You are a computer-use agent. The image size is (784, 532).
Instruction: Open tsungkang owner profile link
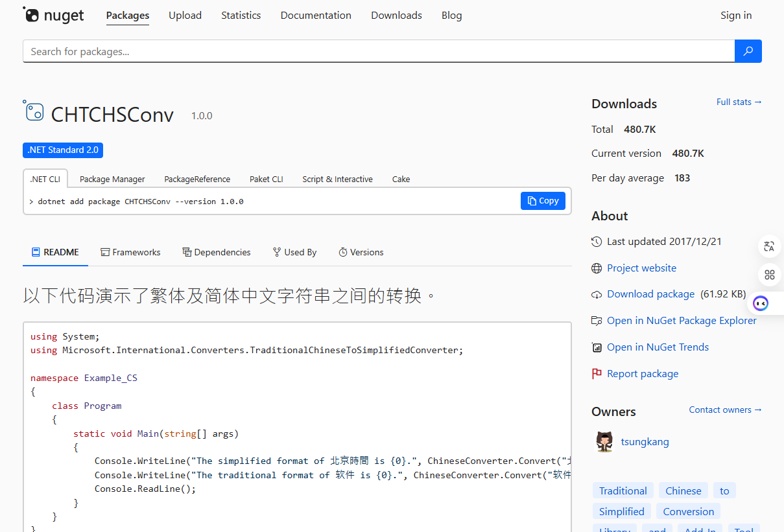(x=645, y=442)
